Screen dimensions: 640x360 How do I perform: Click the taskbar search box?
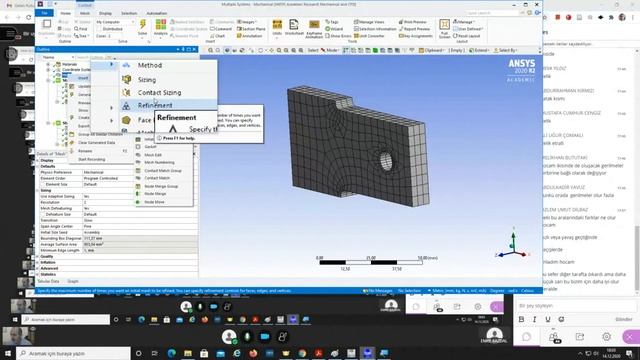pyautogui.click(x=73, y=353)
